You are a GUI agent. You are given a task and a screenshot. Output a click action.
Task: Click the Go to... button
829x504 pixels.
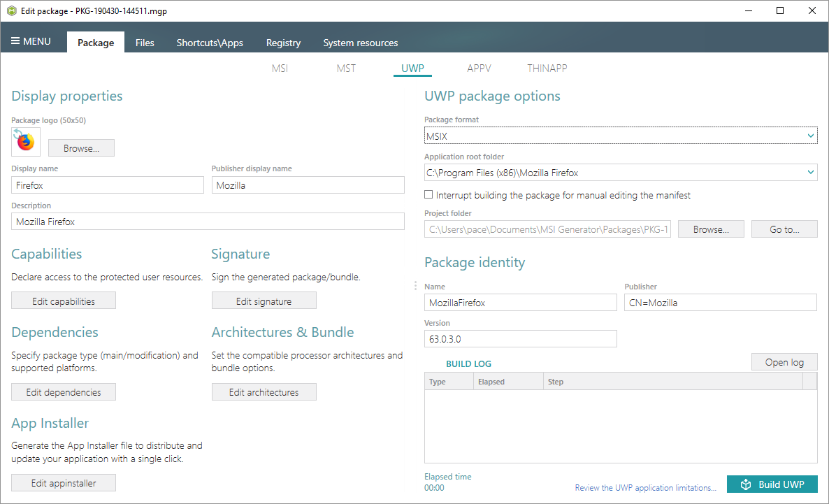[x=784, y=229]
